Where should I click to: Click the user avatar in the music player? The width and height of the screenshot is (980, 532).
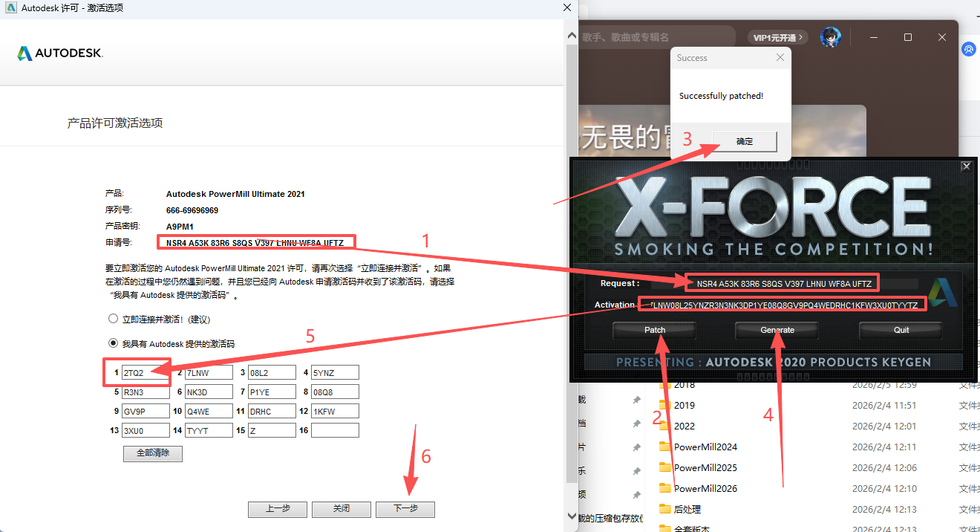click(x=831, y=36)
